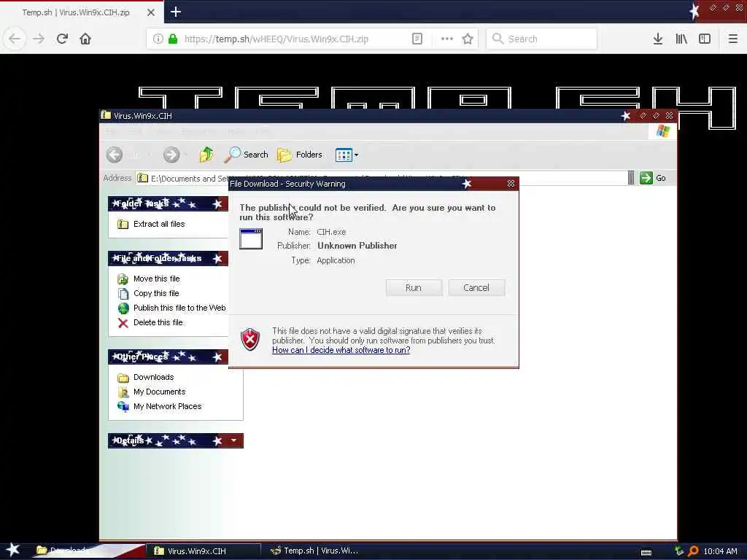Click the Firefox back arrow
Viewport: 747px width, 560px height.
tap(15, 39)
